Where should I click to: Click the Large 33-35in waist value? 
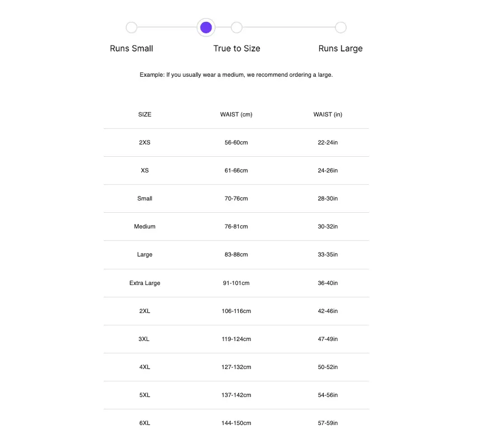pyautogui.click(x=328, y=254)
